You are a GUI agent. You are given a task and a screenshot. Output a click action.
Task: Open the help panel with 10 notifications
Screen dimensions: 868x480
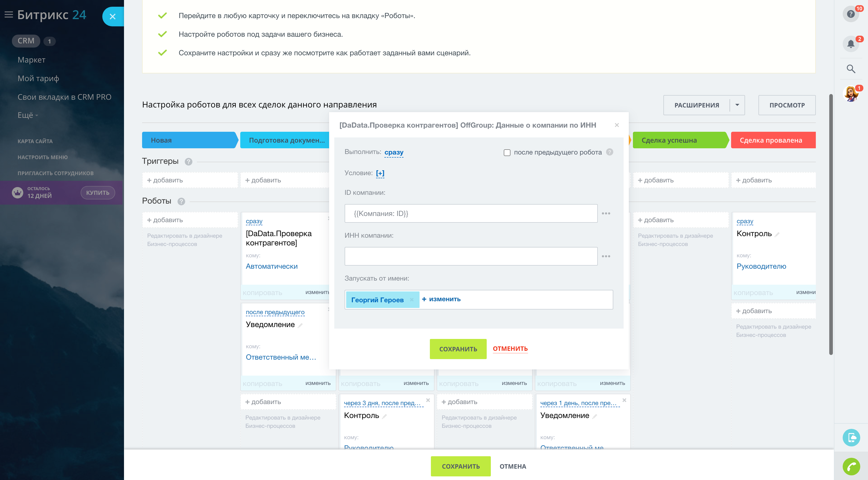pyautogui.click(x=850, y=14)
